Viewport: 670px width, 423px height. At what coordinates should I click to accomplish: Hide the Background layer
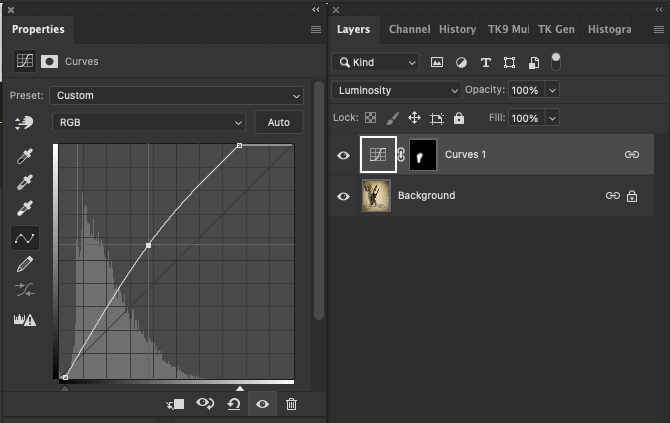(x=344, y=196)
